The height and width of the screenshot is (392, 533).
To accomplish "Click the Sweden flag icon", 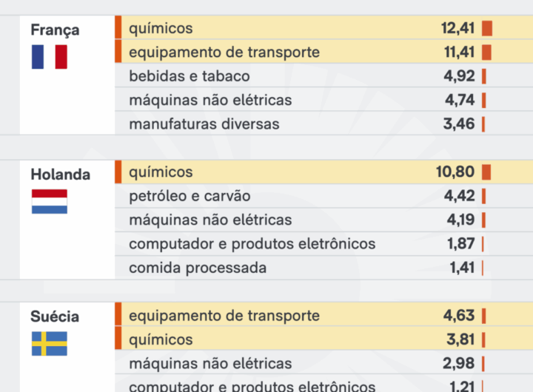I will [x=49, y=344].
